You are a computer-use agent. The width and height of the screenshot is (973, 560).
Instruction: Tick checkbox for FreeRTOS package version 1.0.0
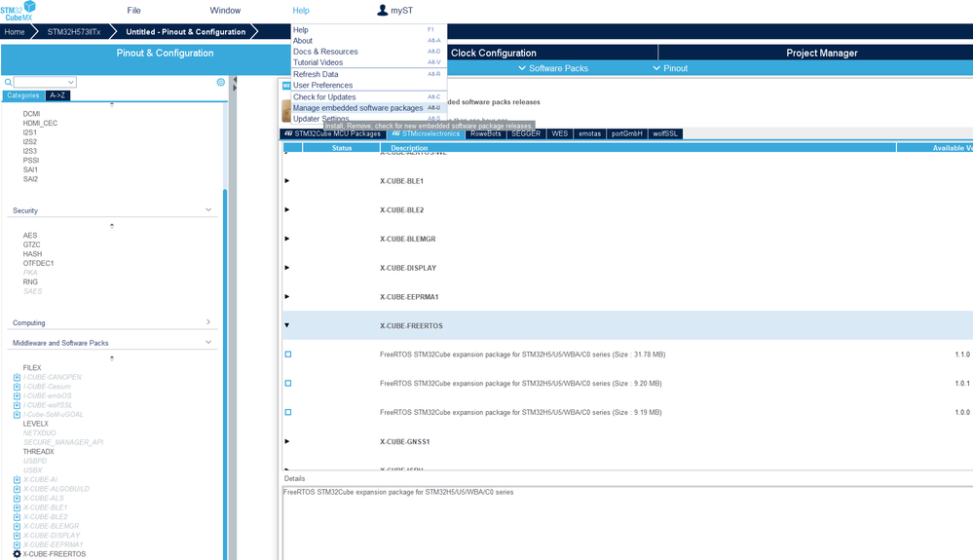[x=288, y=412]
